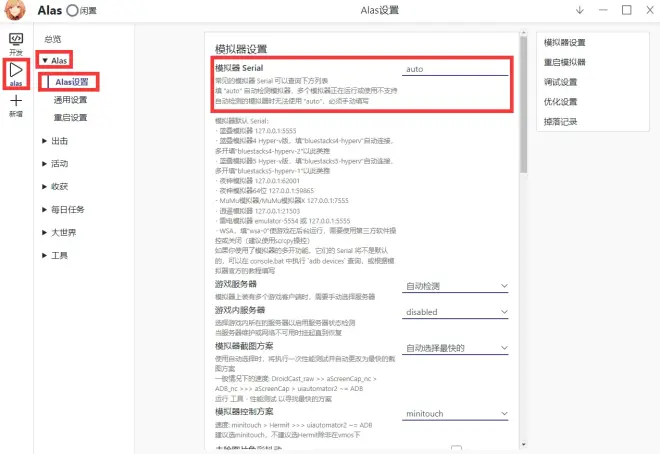Image resolution: width=660 pixels, height=454 pixels.
Task: Click the MuMu模拟器 127.0.0.1:7555 line
Action: pyautogui.click(x=282, y=201)
